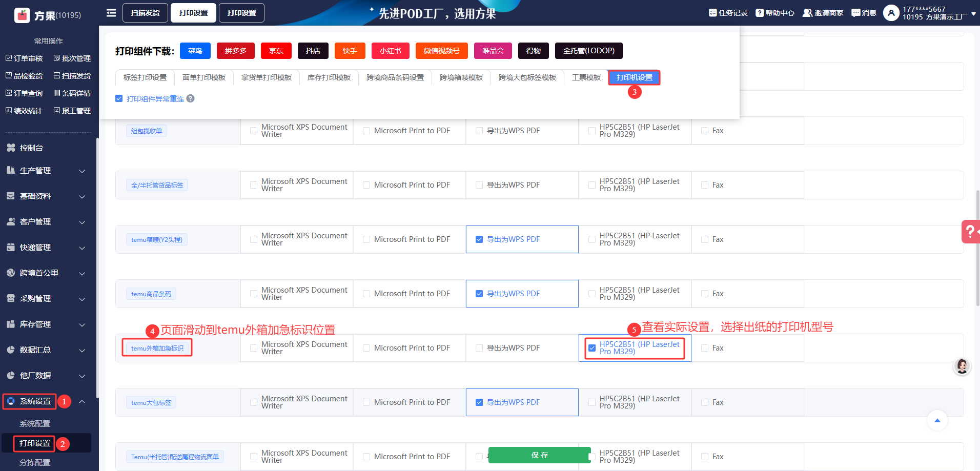Screen dimensions: 980x471
Task: Click the 他厂数据 pie chart icon
Action: [x=11, y=375]
